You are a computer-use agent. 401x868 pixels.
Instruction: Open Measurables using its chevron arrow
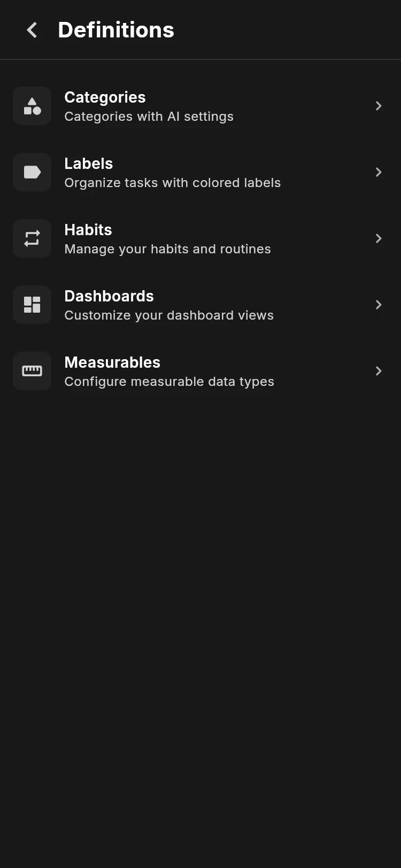[x=379, y=371]
